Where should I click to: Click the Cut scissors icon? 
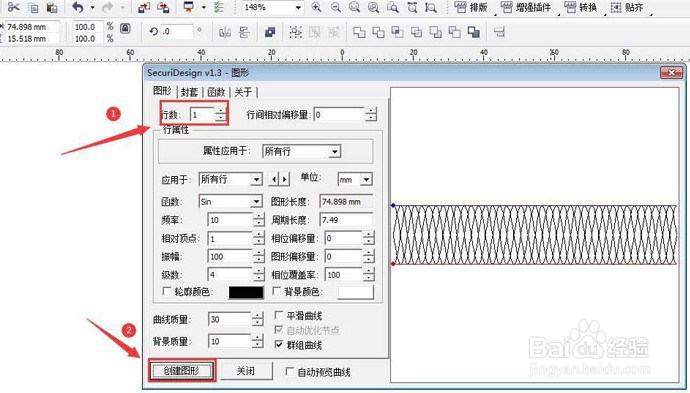pos(14,7)
